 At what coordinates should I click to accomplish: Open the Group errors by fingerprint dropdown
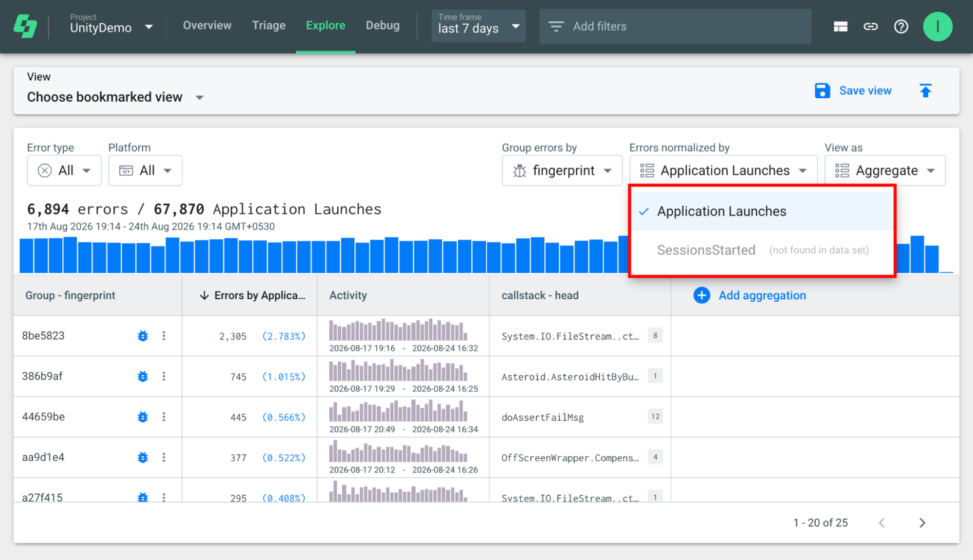tap(562, 170)
